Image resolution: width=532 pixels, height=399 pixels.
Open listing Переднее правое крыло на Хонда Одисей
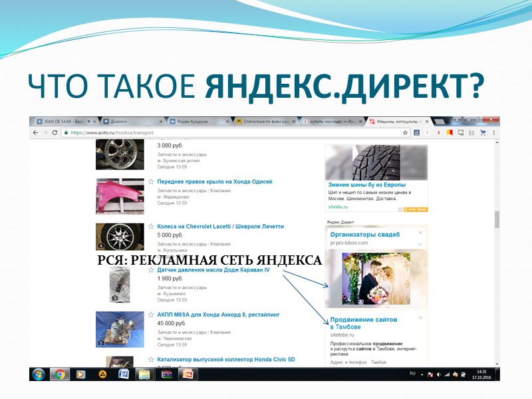click(x=215, y=182)
